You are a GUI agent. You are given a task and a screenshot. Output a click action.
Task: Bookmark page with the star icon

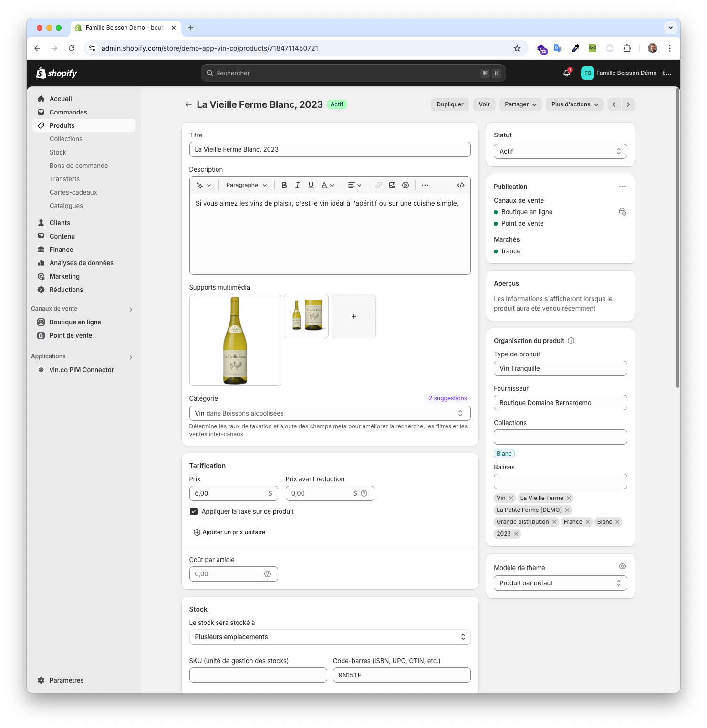(x=517, y=48)
